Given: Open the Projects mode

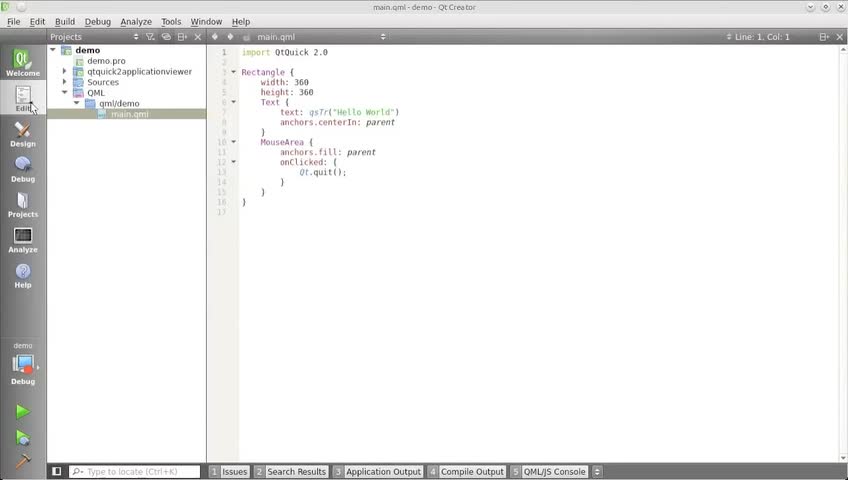Looking at the screenshot, I should [x=23, y=204].
